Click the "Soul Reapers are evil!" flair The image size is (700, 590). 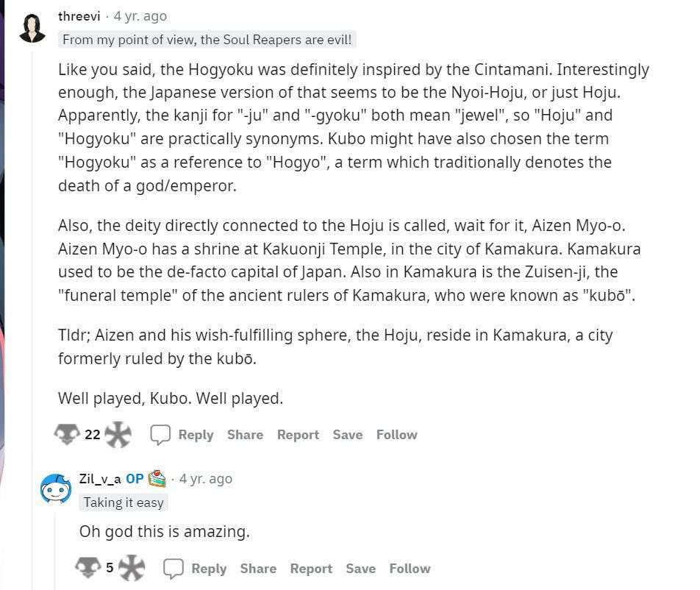tap(207, 40)
